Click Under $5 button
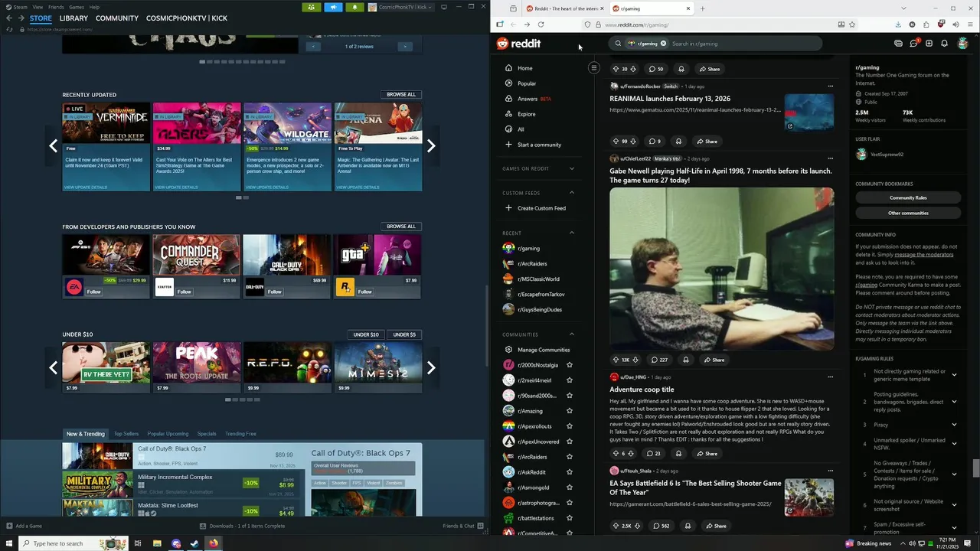The width and height of the screenshot is (980, 551). point(404,334)
